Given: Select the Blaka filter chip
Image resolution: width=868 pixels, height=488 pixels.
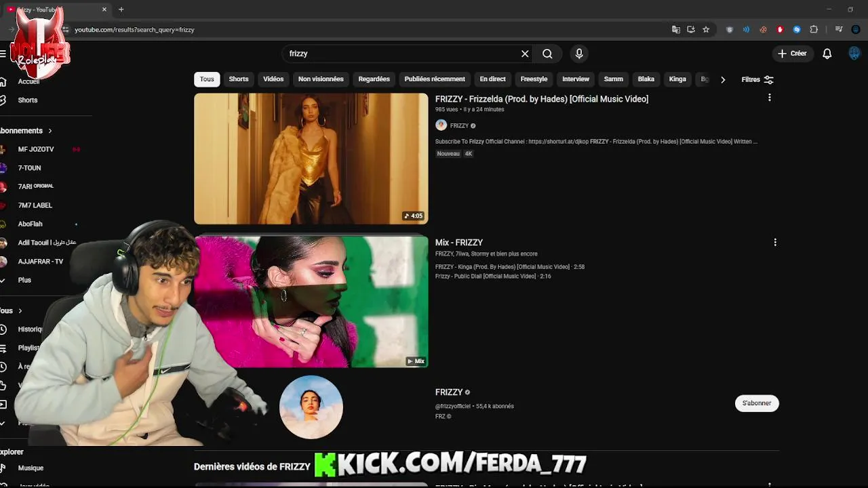Looking at the screenshot, I should (x=646, y=79).
